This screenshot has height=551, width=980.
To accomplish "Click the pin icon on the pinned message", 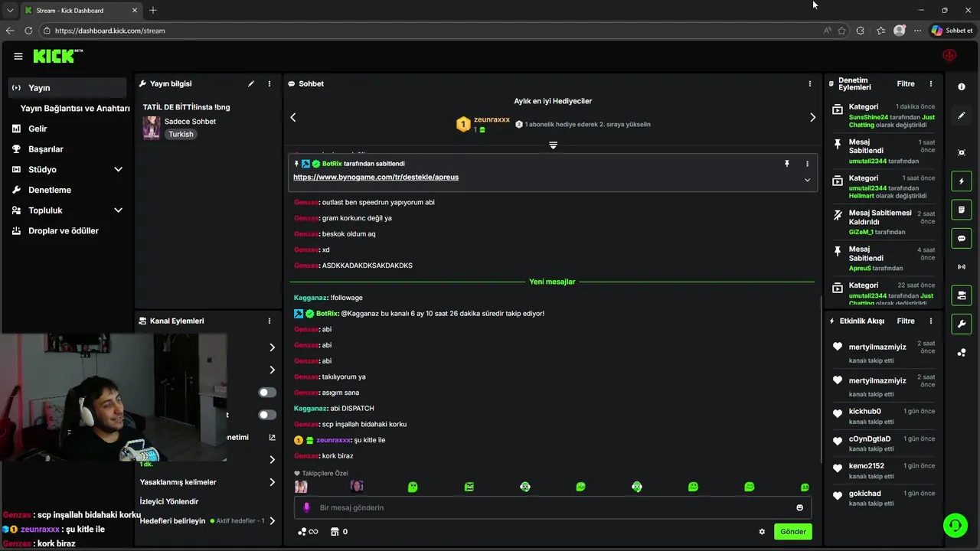I will click(786, 163).
